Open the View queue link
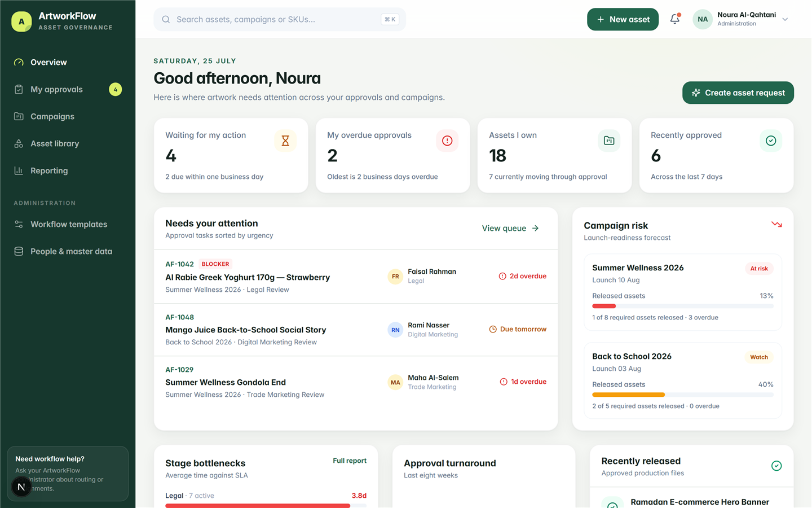Viewport: 812px width, 508px height. tap(510, 228)
